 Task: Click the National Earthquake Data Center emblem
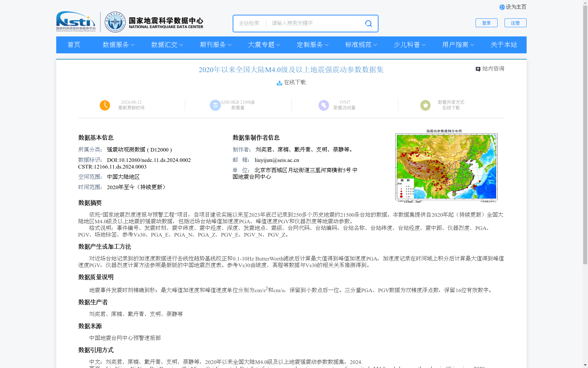click(115, 22)
